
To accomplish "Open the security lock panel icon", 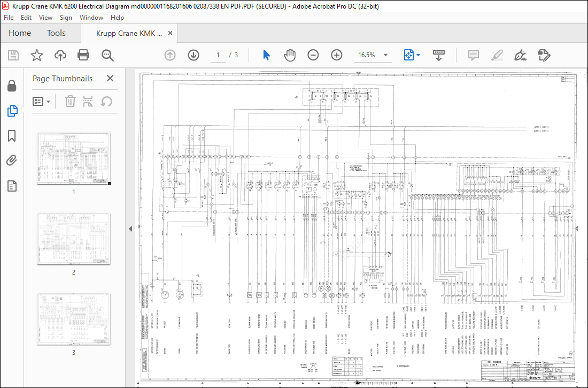I will pos(12,86).
